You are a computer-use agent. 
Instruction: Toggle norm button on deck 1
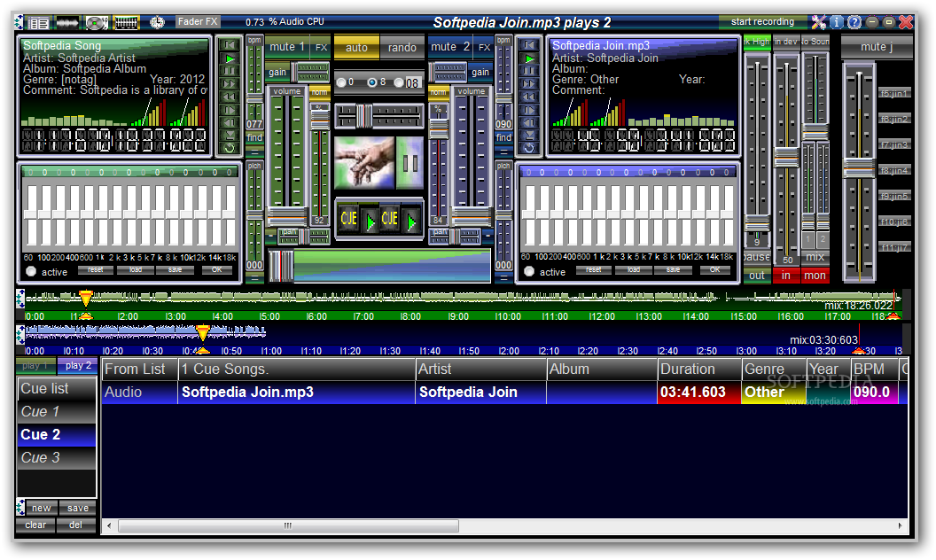[x=319, y=92]
